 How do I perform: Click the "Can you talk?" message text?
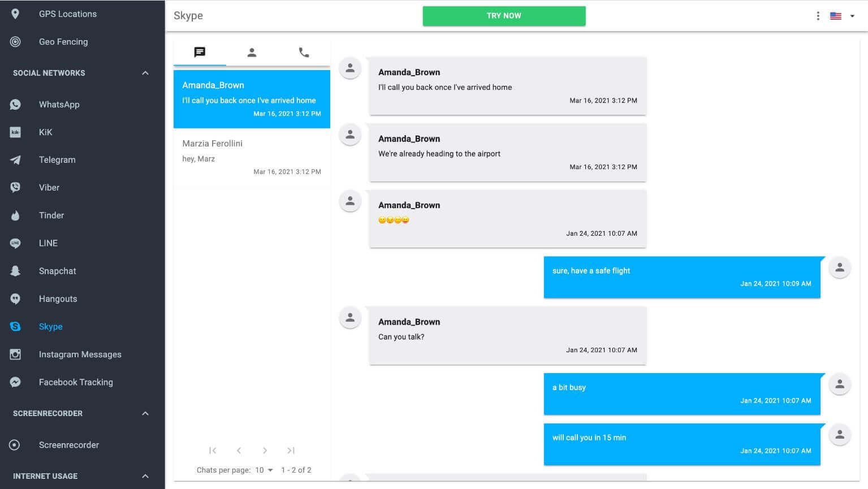click(401, 337)
